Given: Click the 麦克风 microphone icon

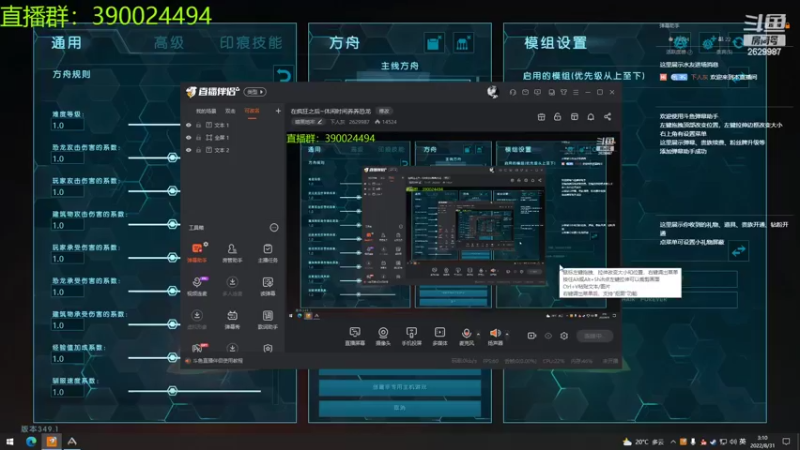Looking at the screenshot, I should 466,333.
